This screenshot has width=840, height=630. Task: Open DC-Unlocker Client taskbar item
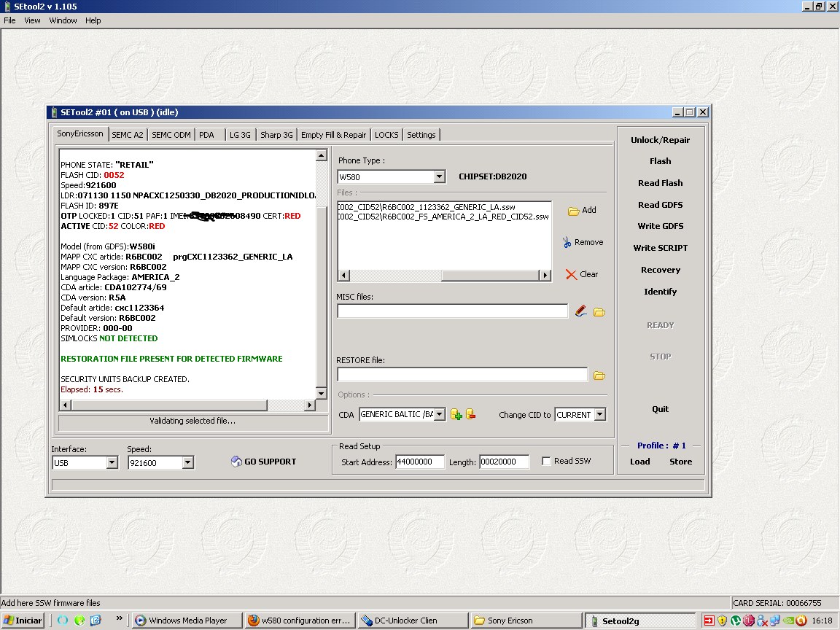point(412,621)
